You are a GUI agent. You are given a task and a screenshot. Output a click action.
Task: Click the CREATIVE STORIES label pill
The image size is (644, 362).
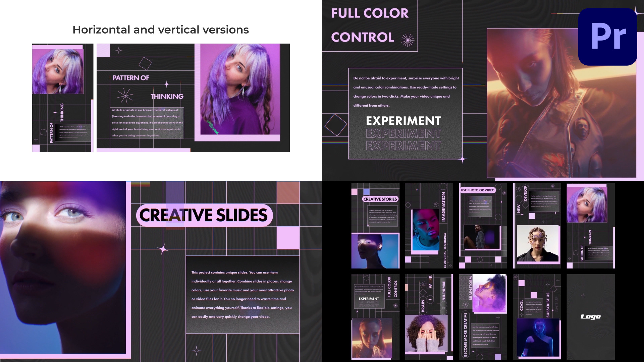point(380,199)
